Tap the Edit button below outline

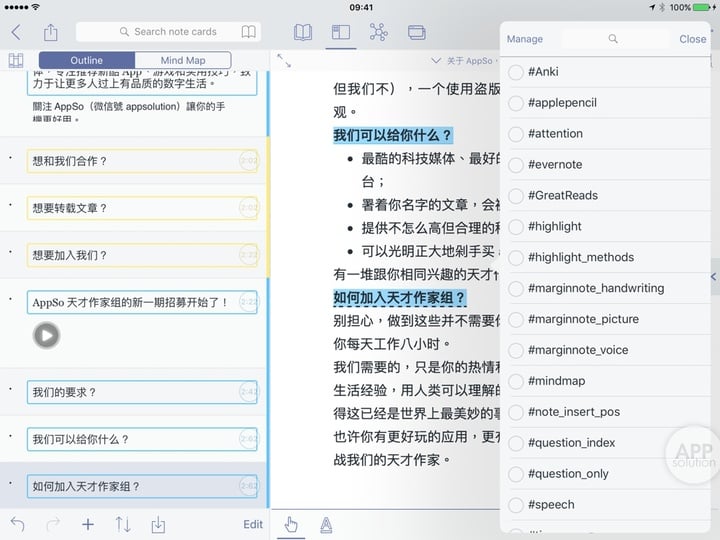(x=253, y=524)
